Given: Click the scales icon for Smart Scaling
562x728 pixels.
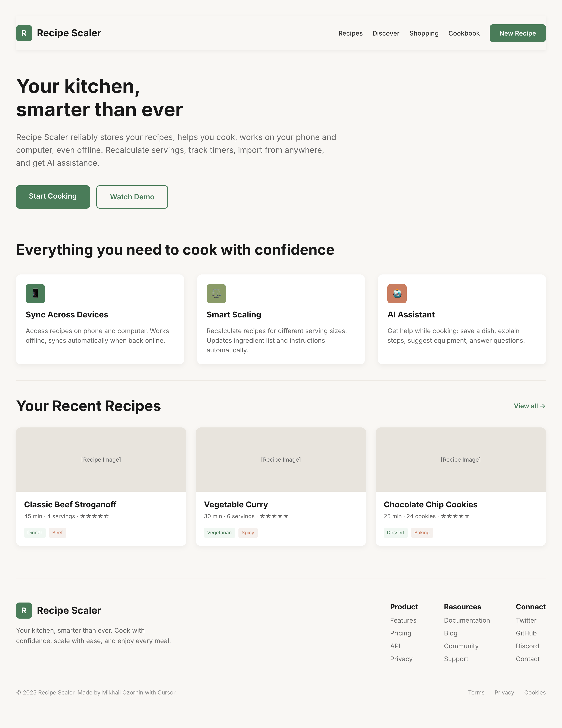Looking at the screenshot, I should [x=216, y=294].
